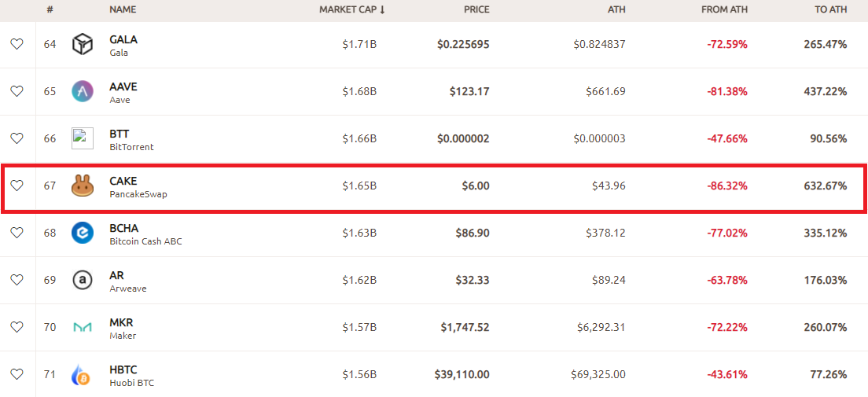Click AAVE to-ATH value 437.22%
868x397 pixels.
tap(826, 91)
